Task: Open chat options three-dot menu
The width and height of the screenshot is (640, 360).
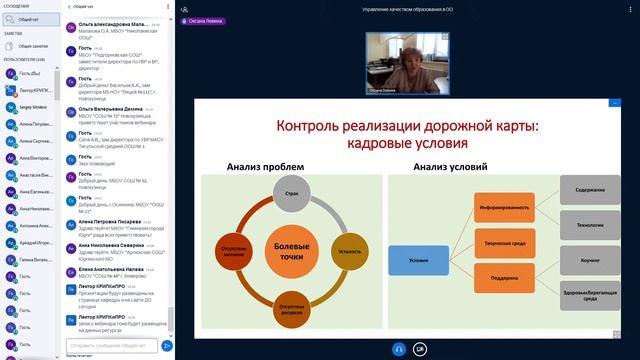Action: point(168,7)
